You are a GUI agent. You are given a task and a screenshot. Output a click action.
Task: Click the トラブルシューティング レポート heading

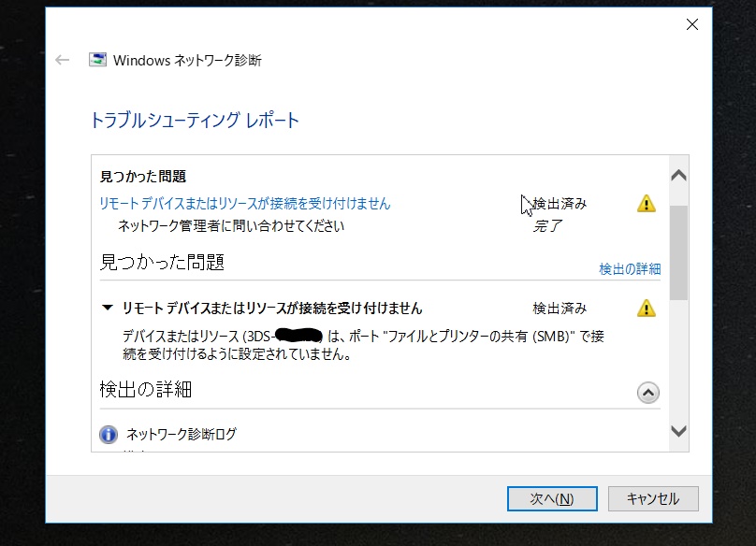coord(195,120)
